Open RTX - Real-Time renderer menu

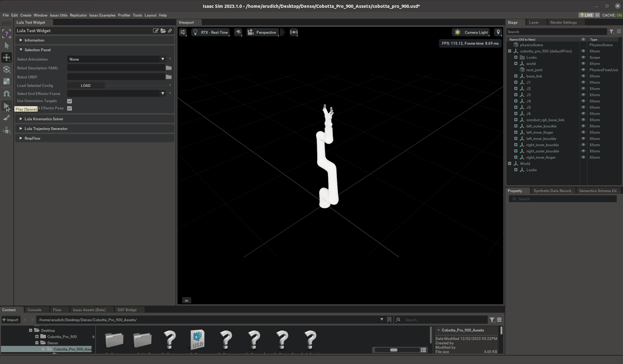click(x=210, y=32)
